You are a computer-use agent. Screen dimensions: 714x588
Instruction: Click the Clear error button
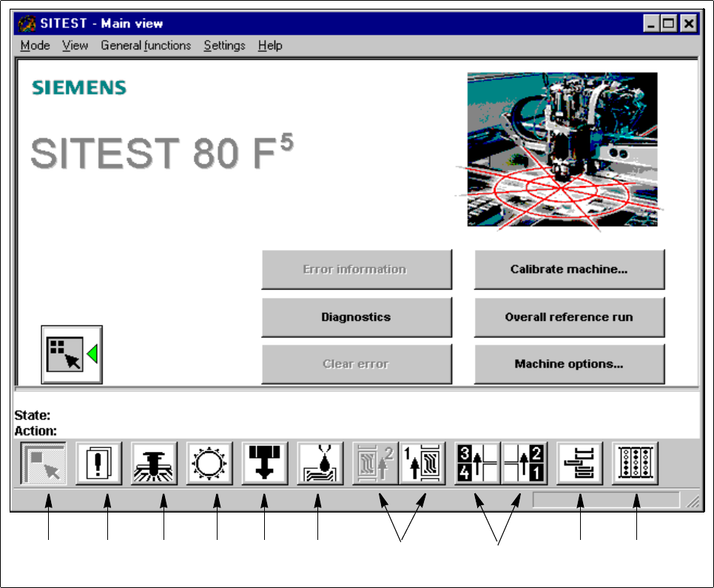[357, 364]
